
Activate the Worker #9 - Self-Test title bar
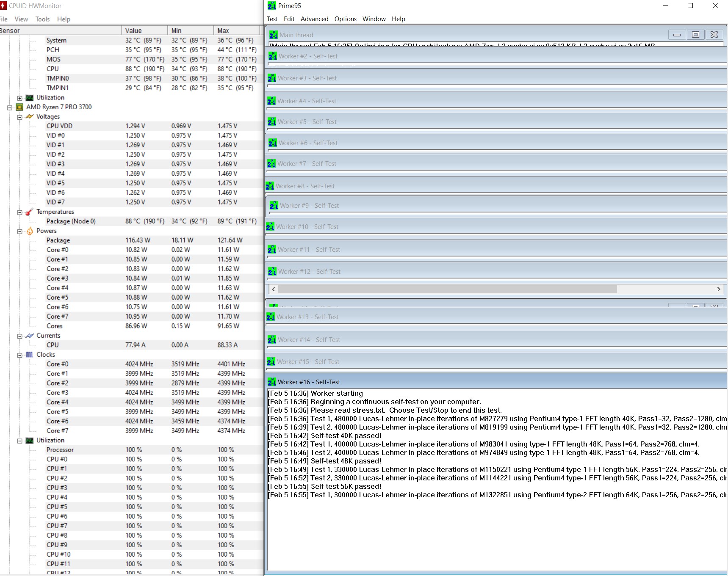pyautogui.click(x=496, y=205)
